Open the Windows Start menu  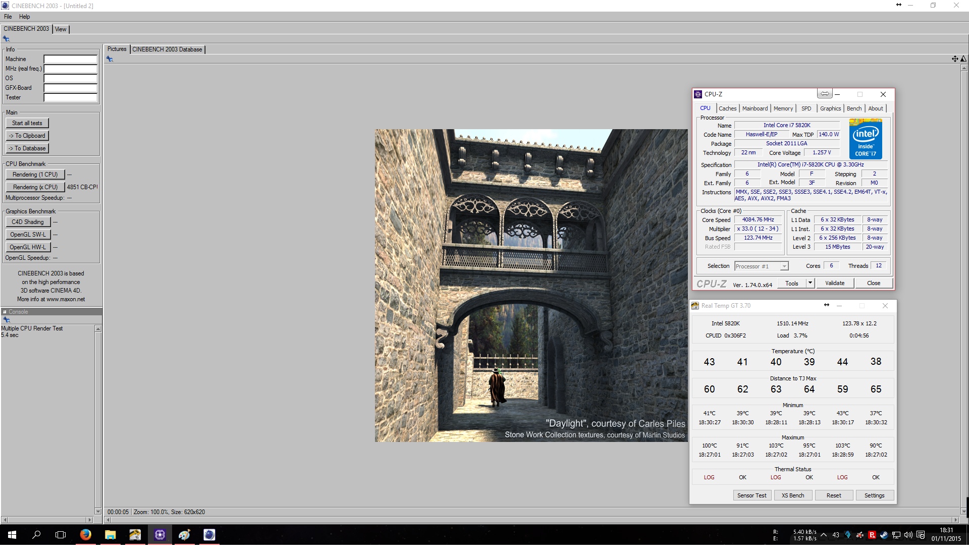pos(12,535)
